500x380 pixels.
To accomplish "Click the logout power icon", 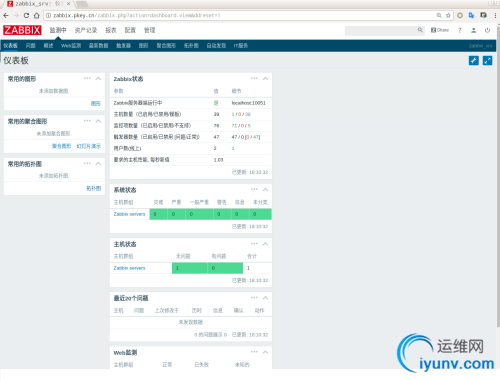I will pyautogui.click(x=487, y=30).
